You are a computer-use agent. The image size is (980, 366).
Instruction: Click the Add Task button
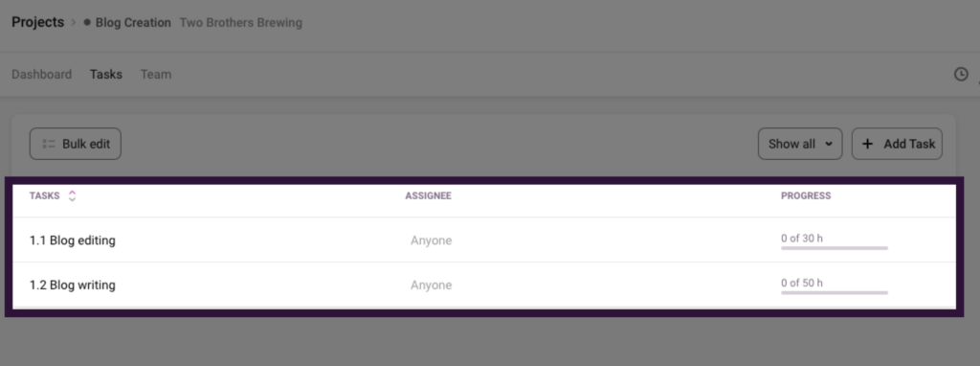click(x=897, y=144)
